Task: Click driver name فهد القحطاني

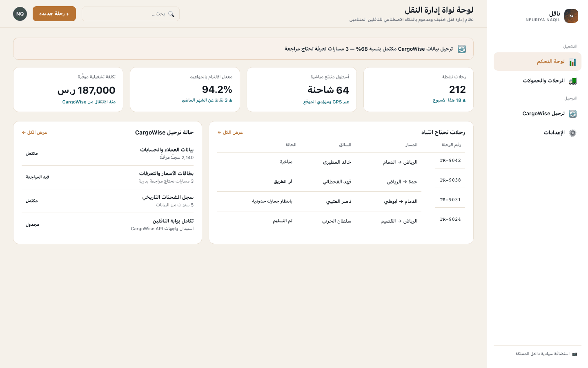Action: tap(337, 182)
